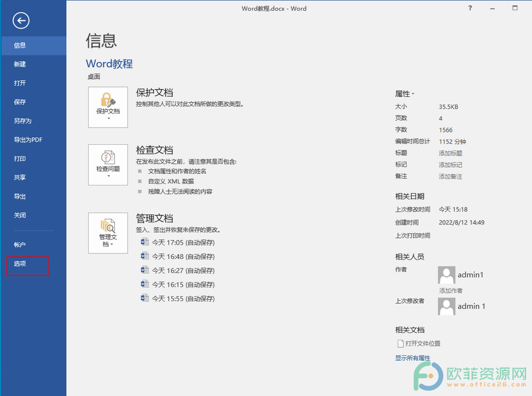The image size is (532, 396).
Task: Click the 添加标题 add title field
Action: point(450,154)
